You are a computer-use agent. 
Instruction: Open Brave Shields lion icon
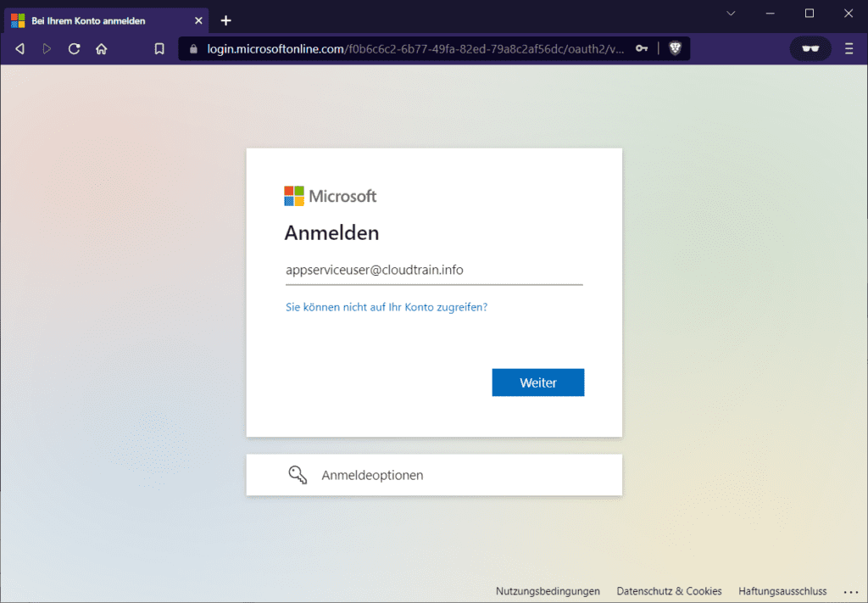click(675, 48)
